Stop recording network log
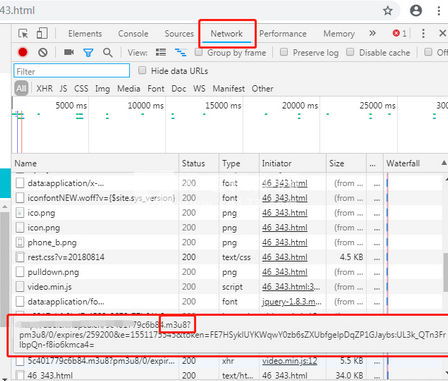Viewport: 448px width, 381px height. pos(23,52)
